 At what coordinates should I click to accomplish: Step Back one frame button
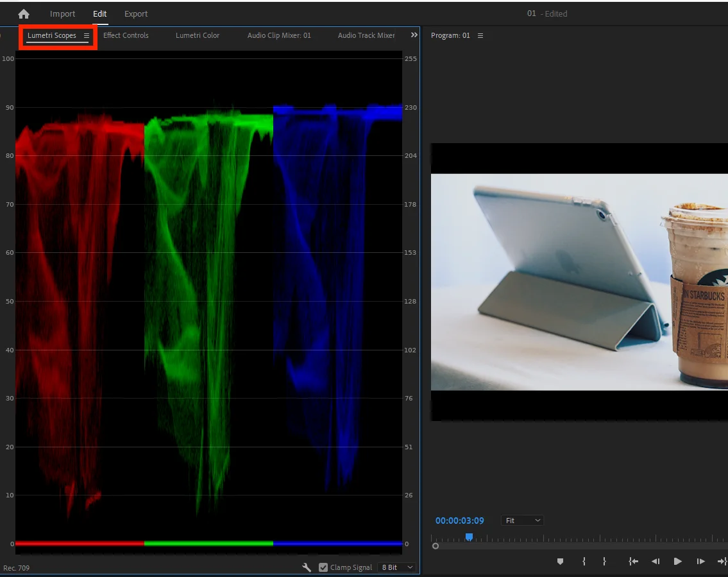point(656,561)
